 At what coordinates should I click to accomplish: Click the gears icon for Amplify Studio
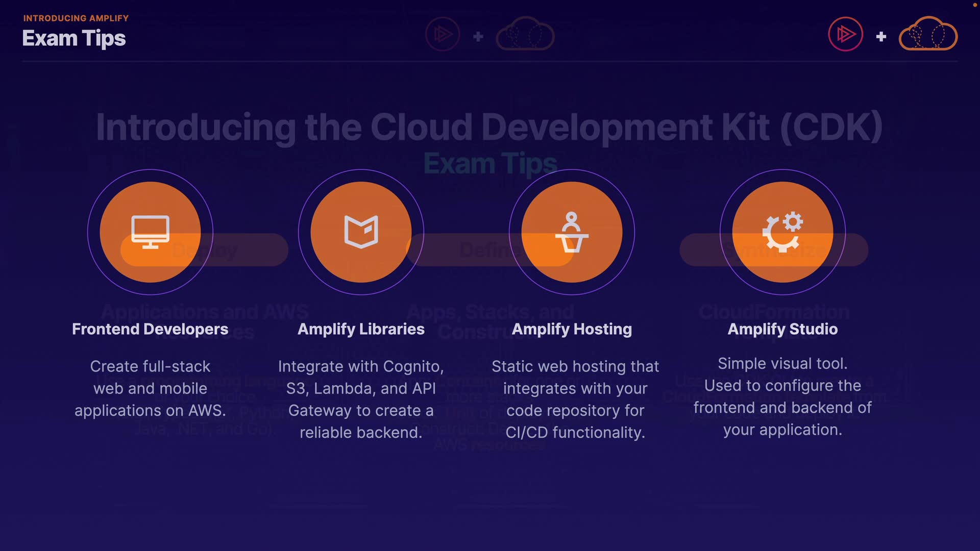click(x=782, y=232)
